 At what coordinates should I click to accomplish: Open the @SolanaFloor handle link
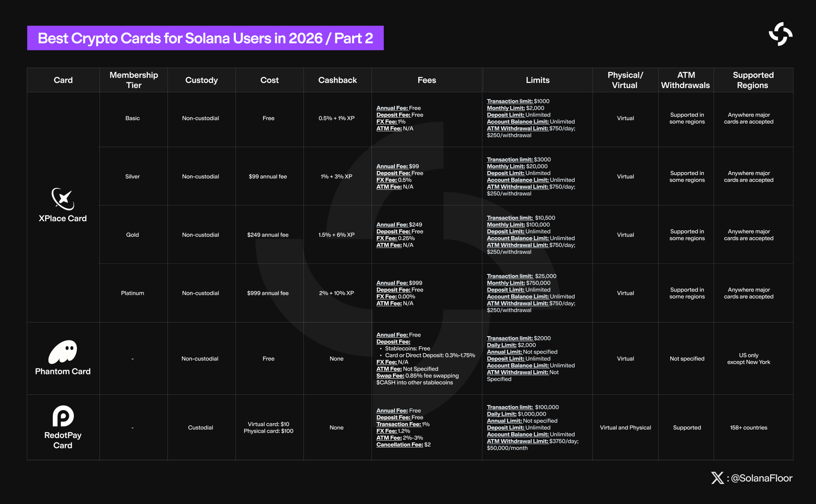(x=762, y=478)
